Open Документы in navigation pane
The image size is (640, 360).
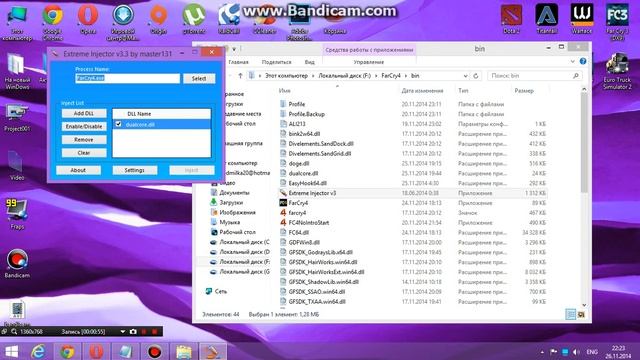(x=234, y=193)
